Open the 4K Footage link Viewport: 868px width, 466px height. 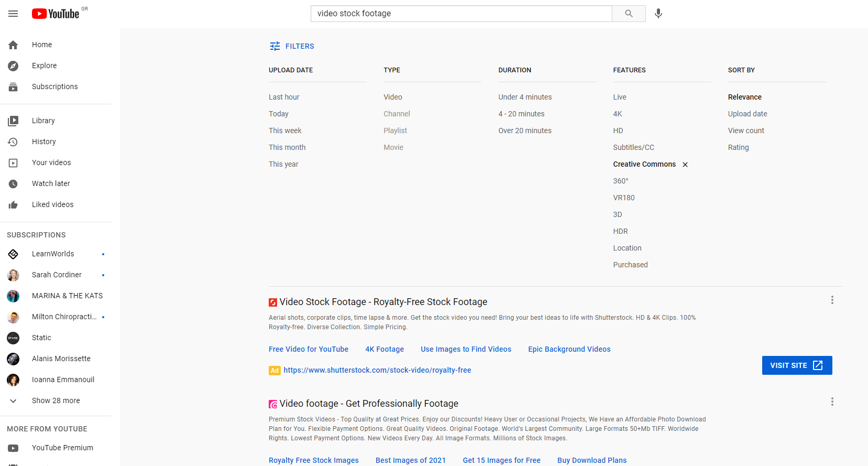[384, 349]
